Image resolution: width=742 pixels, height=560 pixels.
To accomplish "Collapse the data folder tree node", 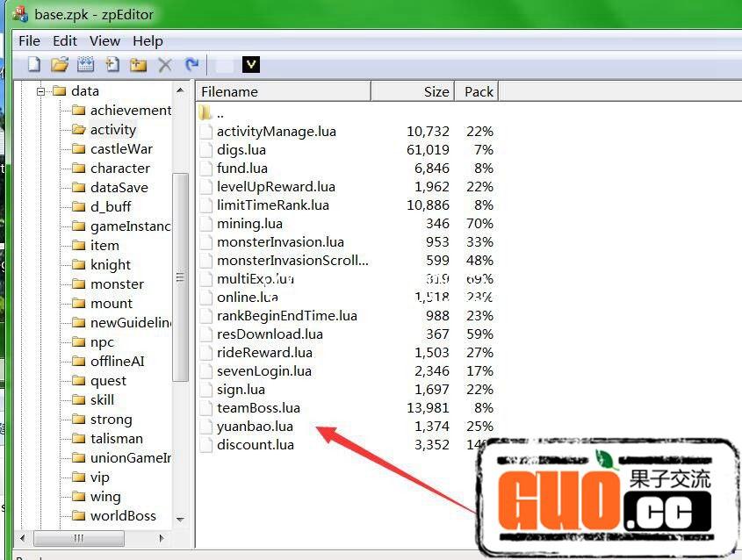I will pos(40,90).
